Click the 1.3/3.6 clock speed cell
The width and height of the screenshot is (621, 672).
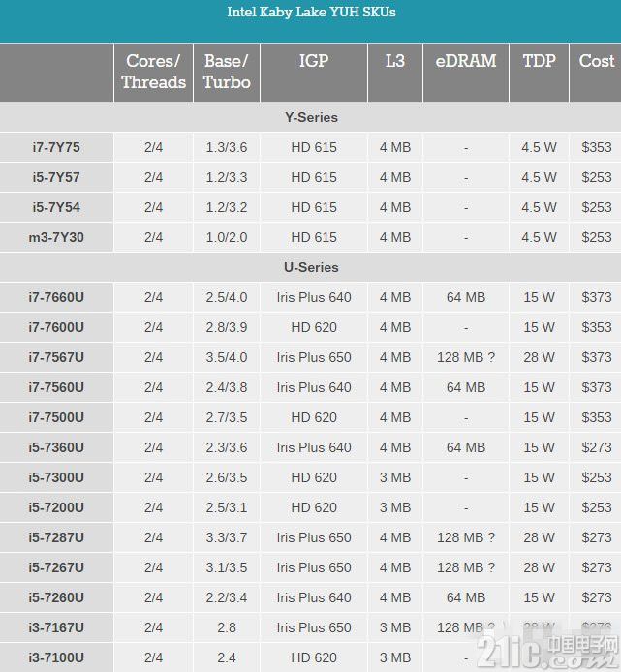(x=227, y=147)
